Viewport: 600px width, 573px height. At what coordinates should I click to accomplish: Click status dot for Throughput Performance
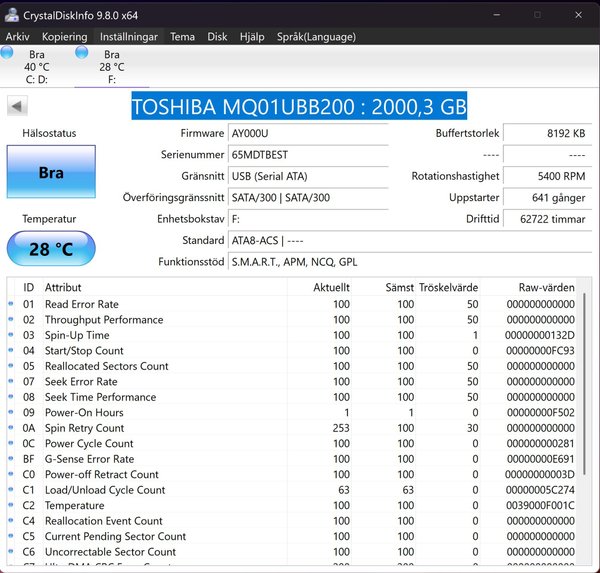tap(11, 319)
